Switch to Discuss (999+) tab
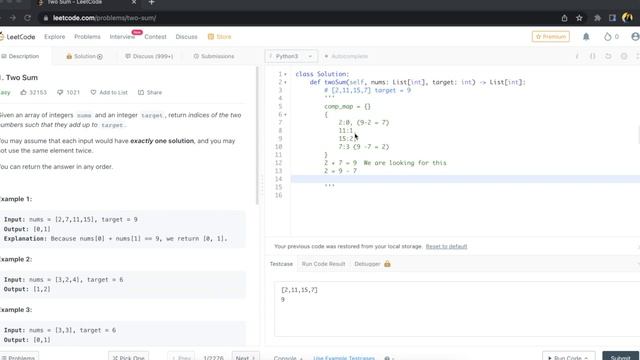This screenshot has height=360, width=640. [x=149, y=56]
